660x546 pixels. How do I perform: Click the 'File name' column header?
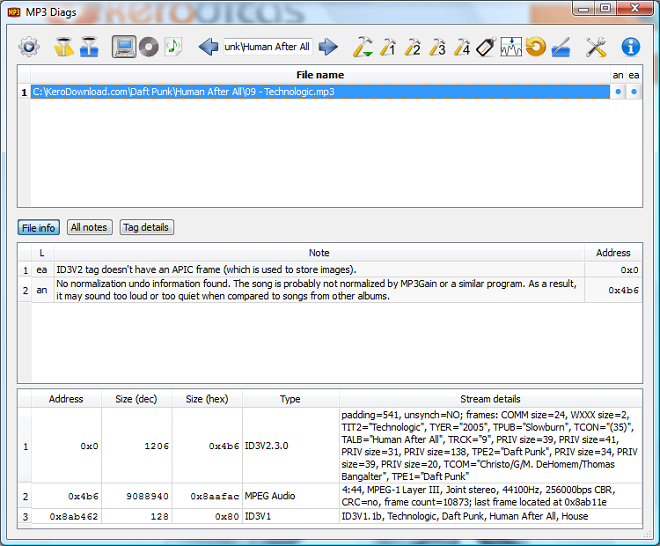320,75
